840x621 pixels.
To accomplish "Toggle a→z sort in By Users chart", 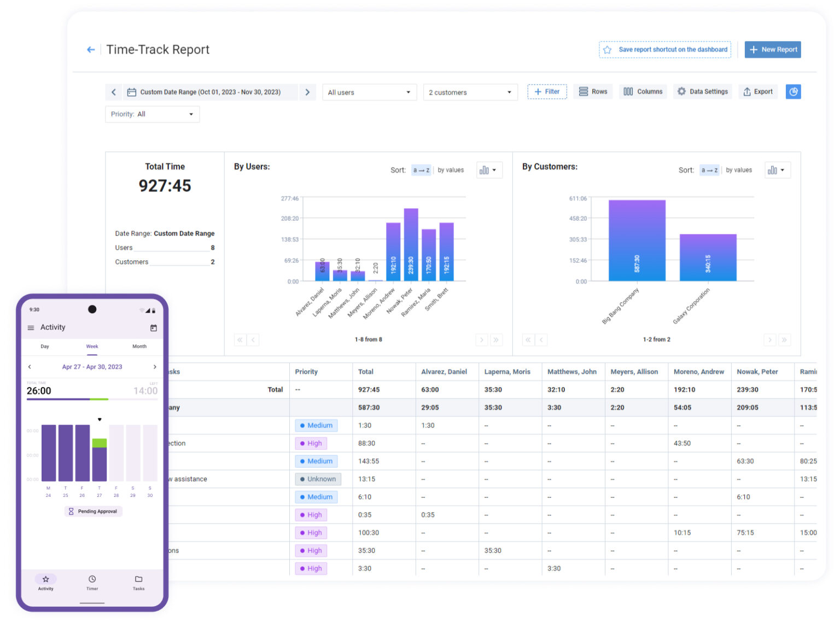I will tap(421, 171).
